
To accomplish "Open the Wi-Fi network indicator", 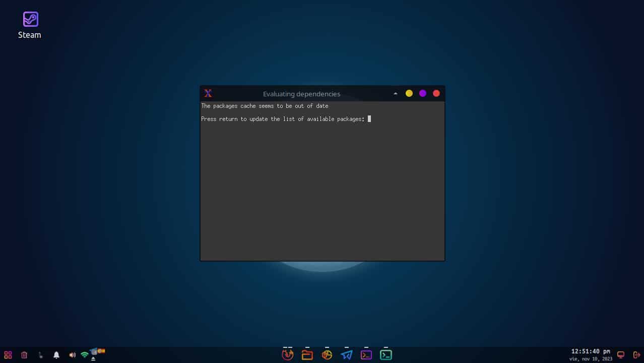I will pyautogui.click(x=85, y=355).
